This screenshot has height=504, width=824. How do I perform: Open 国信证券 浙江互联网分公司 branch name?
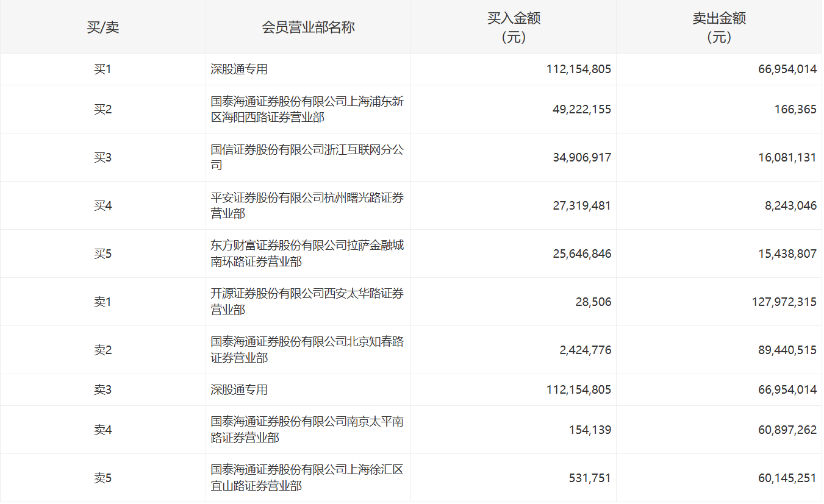point(307,158)
